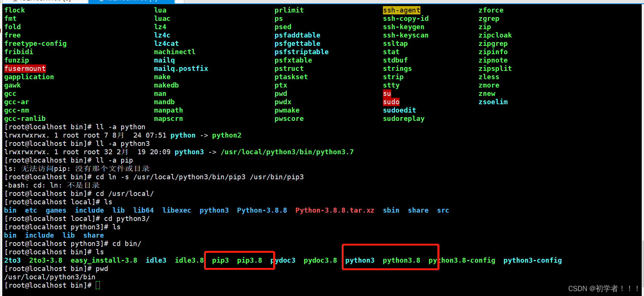The image size is (644, 296).
Task: Select the prlimit entry
Action: (x=289, y=10)
